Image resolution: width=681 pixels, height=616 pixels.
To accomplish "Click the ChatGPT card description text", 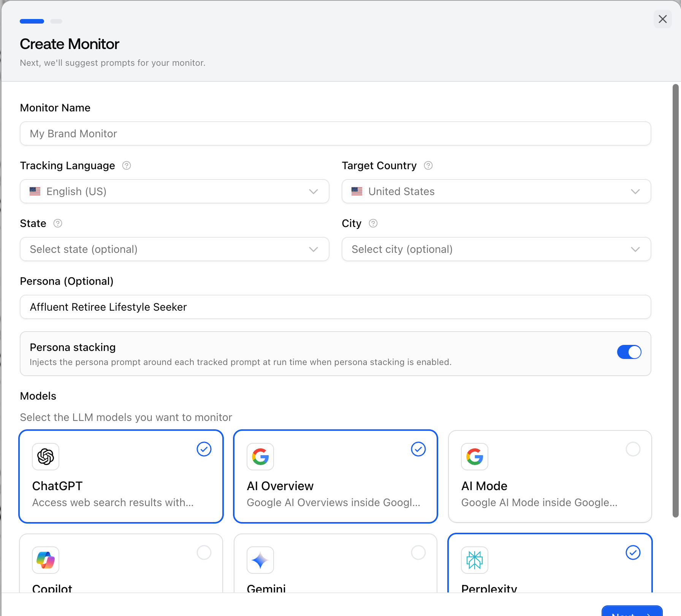I will 113,503.
